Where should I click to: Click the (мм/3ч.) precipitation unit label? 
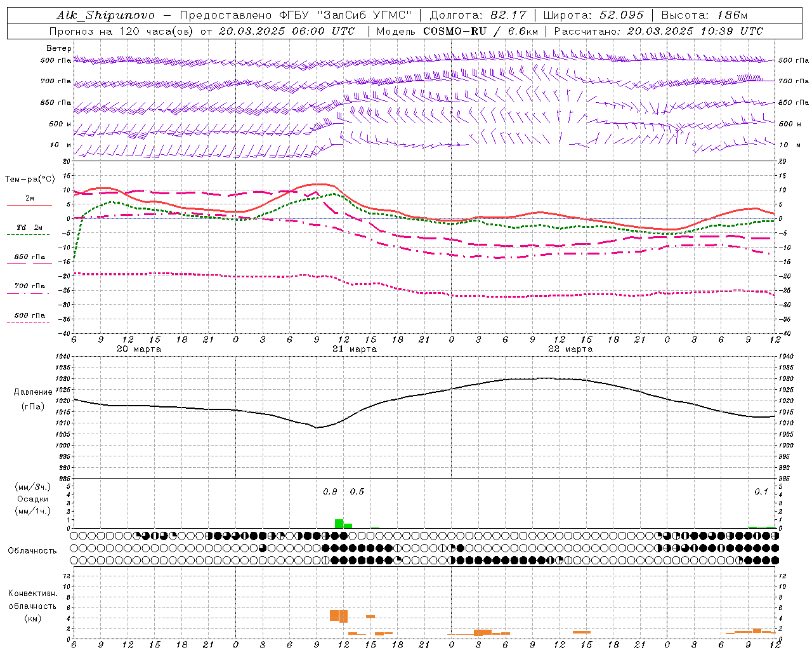[32, 487]
